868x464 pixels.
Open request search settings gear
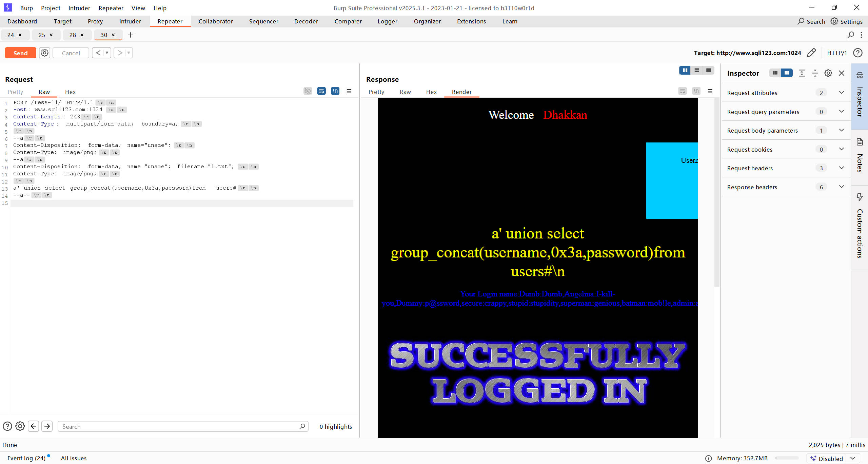coord(20,426)
